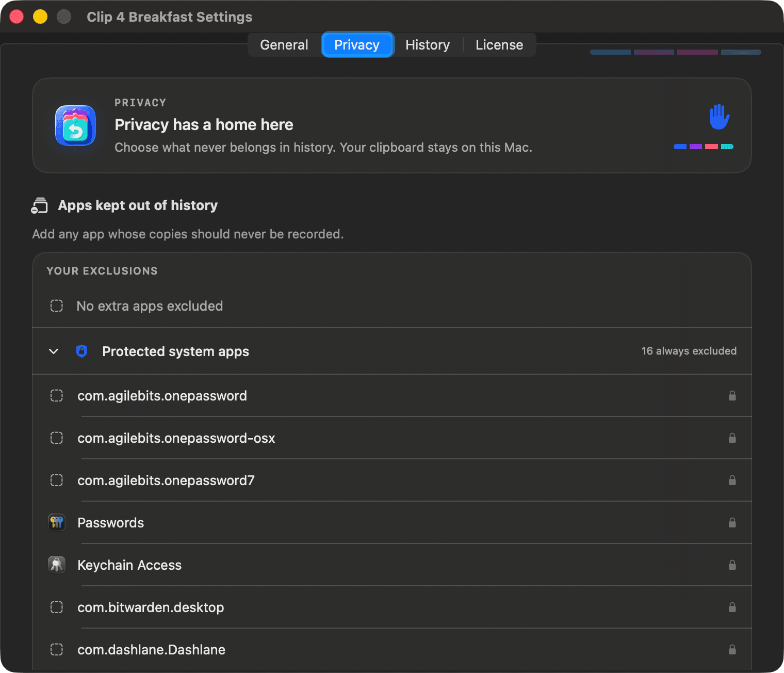The height and width of the screenshot is (673, 784).
Task: Click the lock icon on Passwords row
Action: click(x=732, y=523)
